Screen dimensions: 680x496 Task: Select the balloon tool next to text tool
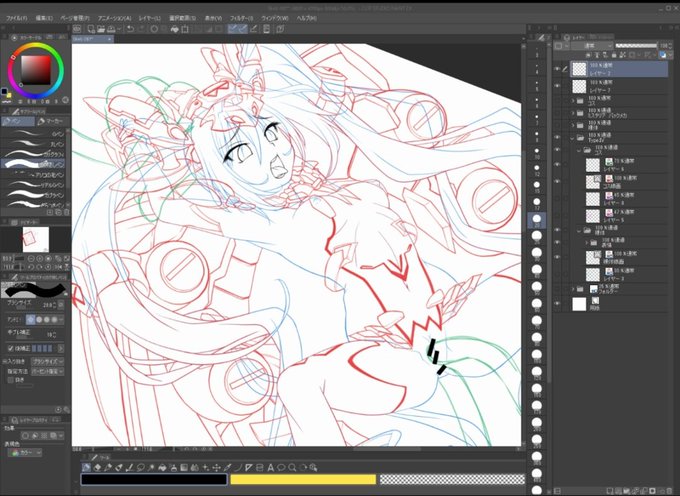(x=281, y=467)
